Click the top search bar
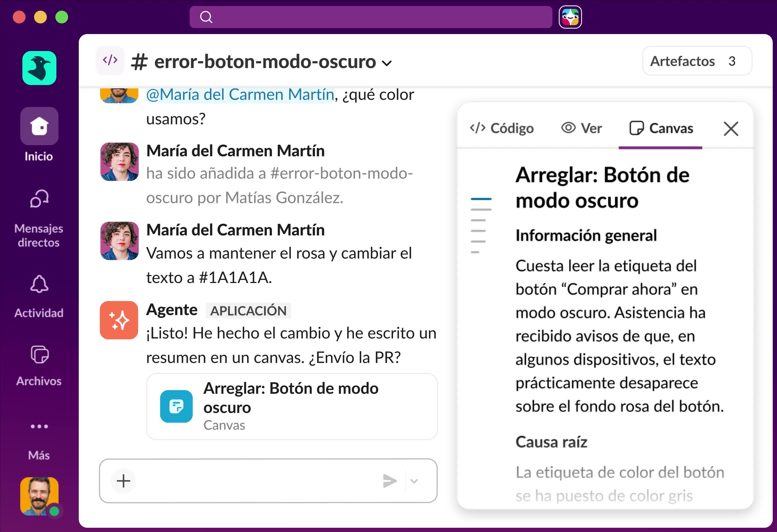Viewport: 777px width, 532px height. point(370,17)
